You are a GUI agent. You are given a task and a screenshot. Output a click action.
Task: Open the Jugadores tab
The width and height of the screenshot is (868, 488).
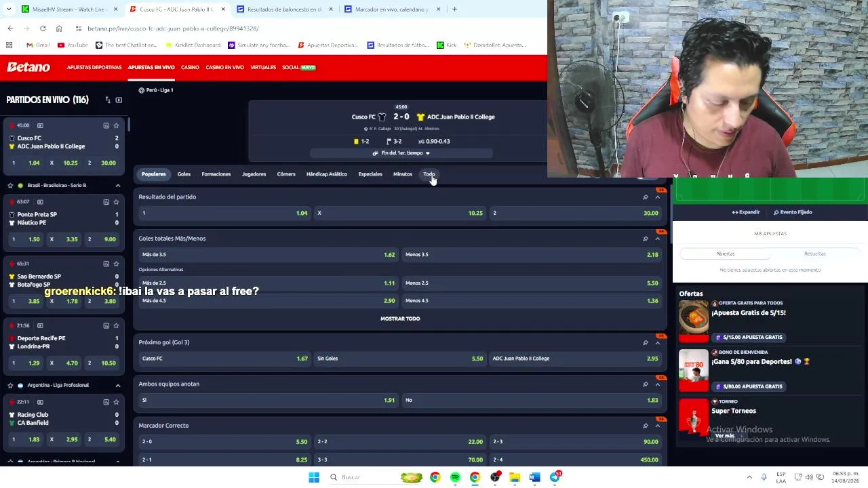pos(254,174)
